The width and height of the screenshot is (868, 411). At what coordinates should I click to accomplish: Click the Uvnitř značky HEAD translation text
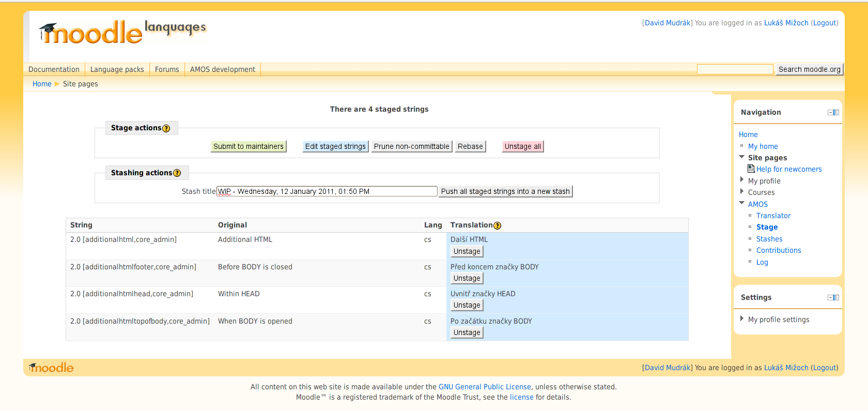pos(483,294)
